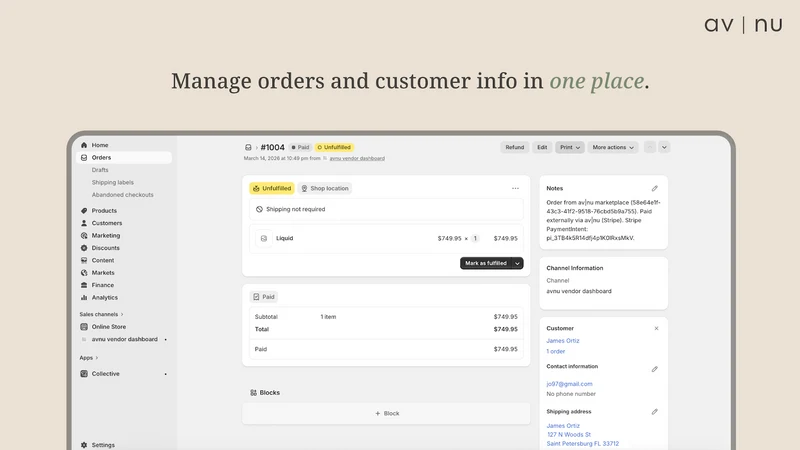Open Shipping labels
The image size is (800, 450).
[x=113, y=182]
